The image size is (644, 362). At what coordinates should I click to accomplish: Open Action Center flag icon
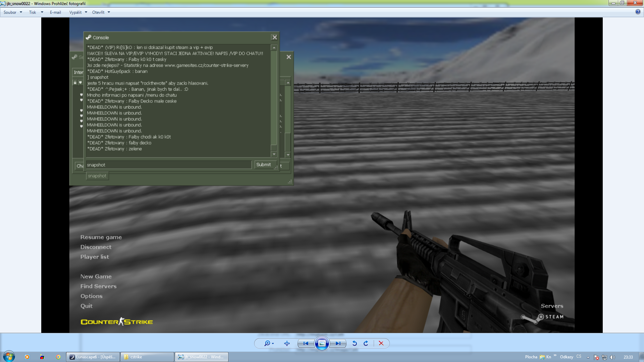(596, 357)
